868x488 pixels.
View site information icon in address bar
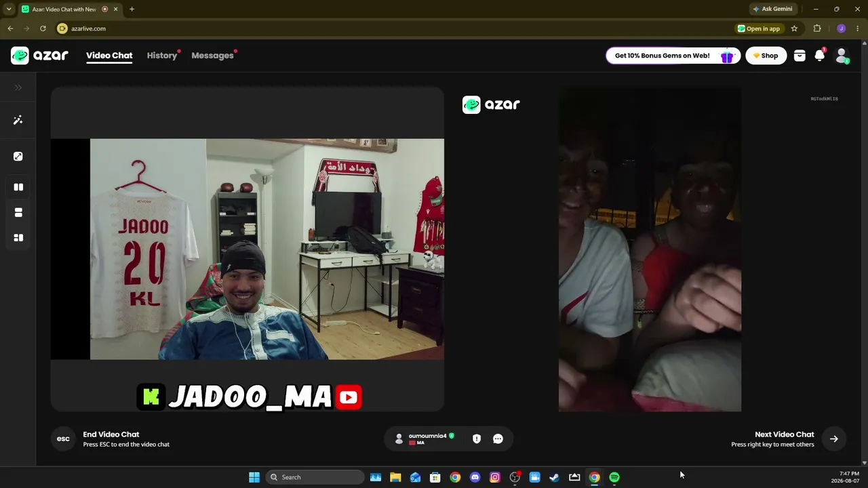click(x=62, y=28)
